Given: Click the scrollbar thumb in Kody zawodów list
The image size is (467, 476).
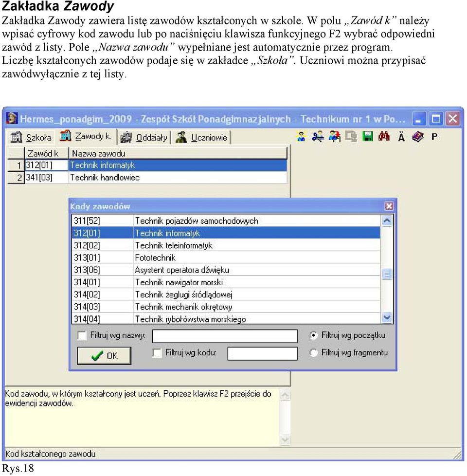Looking at the screenshot, I should [387, 274].
